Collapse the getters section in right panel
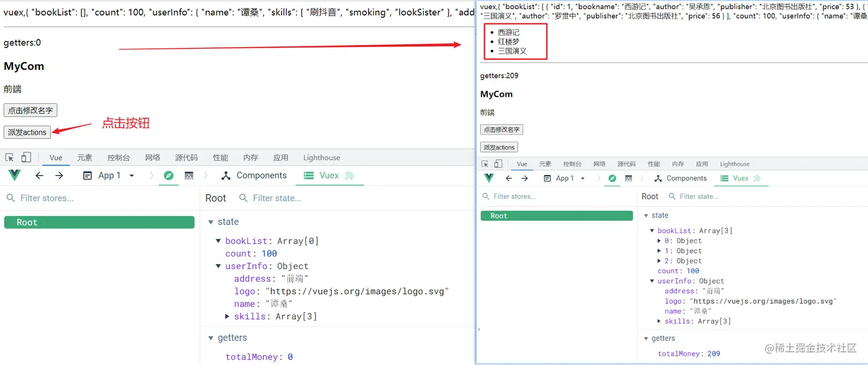 646,339
